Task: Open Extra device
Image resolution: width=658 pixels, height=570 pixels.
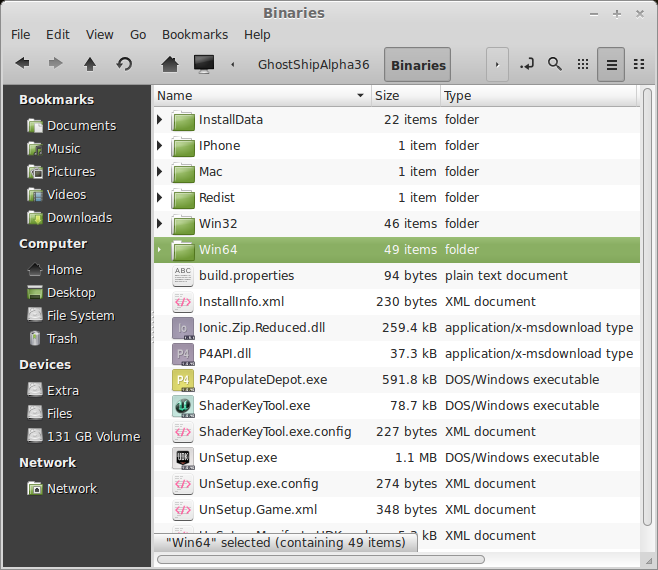Action: click(x=53, y=390)
